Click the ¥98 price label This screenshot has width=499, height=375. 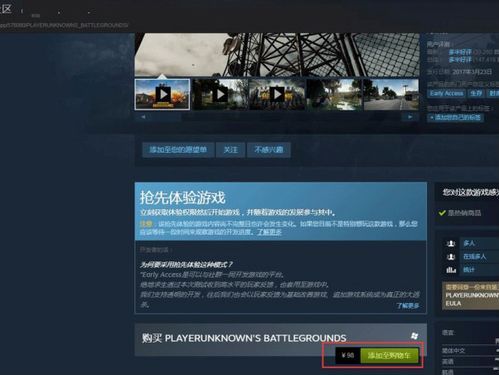pos(348,355)
